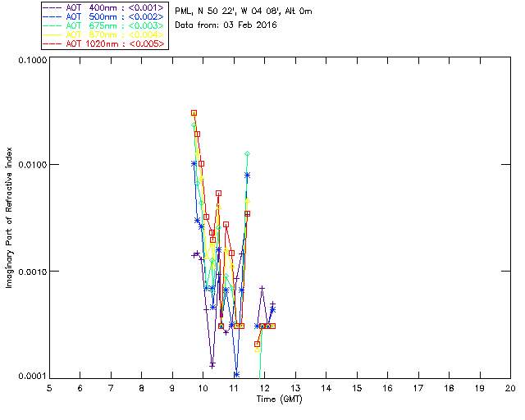This screenshot has width=525, height=420.
Task: Click the AOT 400nm legend entry
Action: pos(104,7)
